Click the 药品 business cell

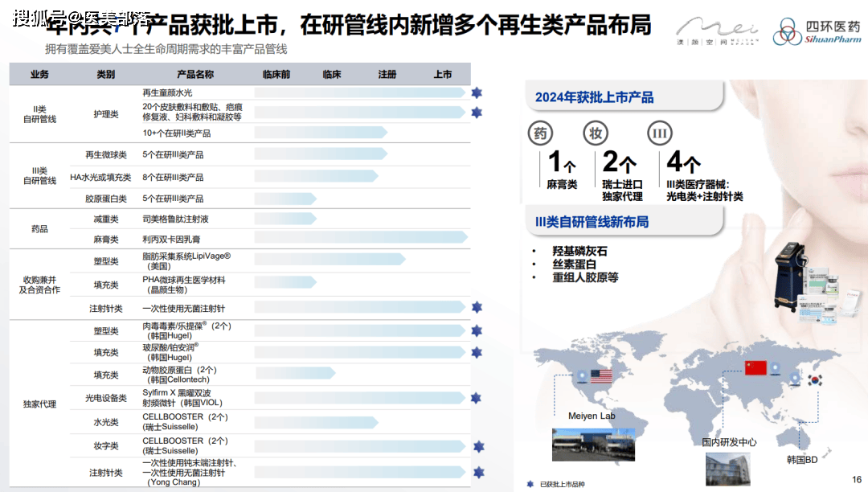[x=39, y=228]
